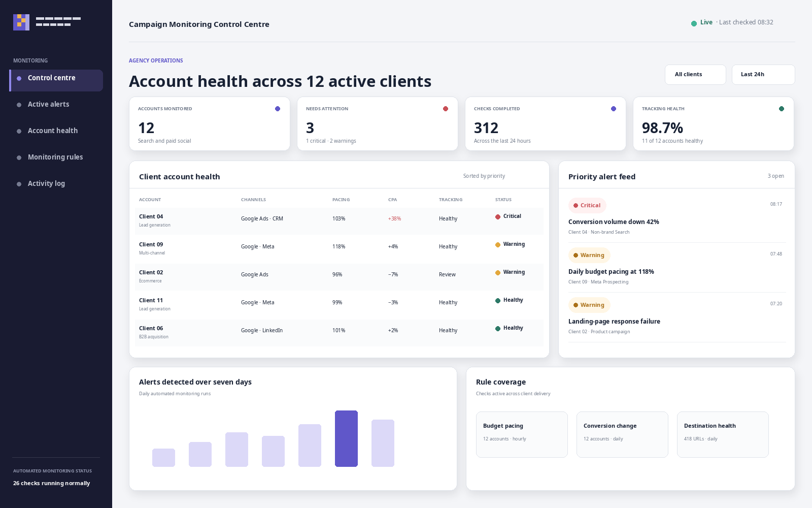Screen dimensions: 812x508
Task: Select the Client 06 account name
Action: 151,328
